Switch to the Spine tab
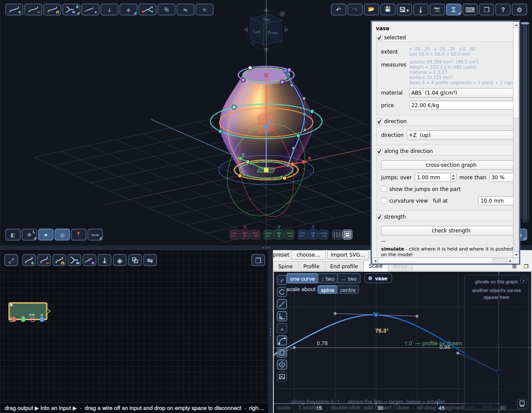Image resolution: width=532 pixels, height=413 pixels. pos(285,266)
